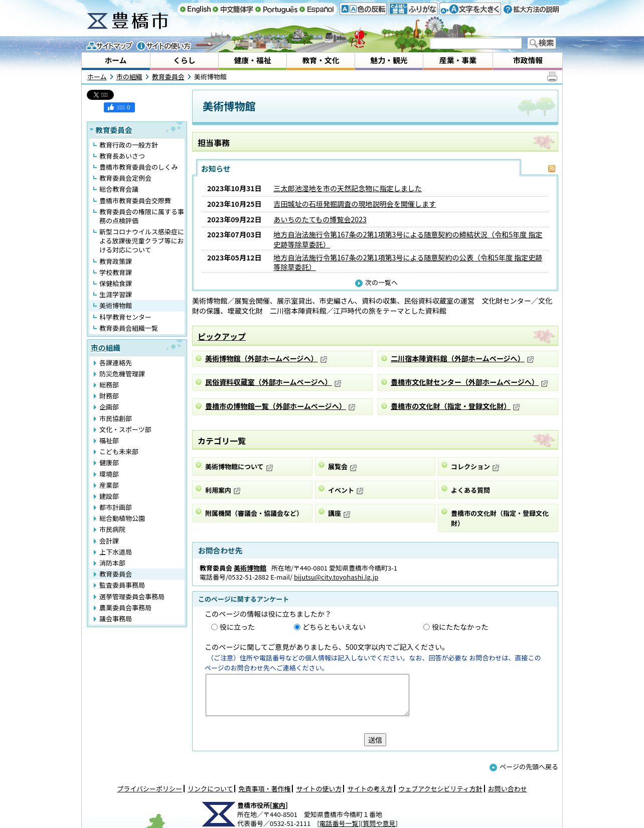Select the 役に立った radio option
Image resolution: width=644 pixels, height=828 pixels.
[x=214, y=627]
